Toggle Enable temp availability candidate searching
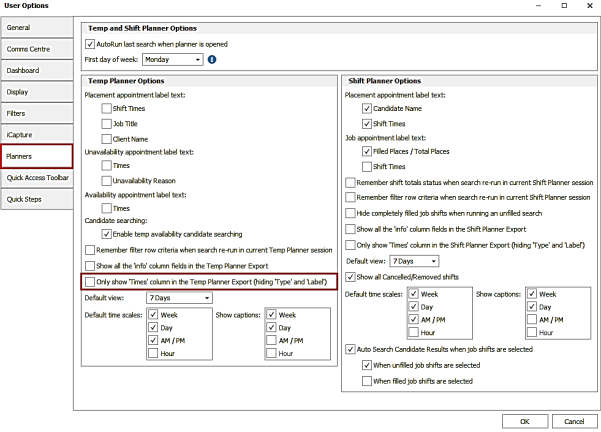Image resolution: width=601 pixels, height=432 pixels. (x=107, y=234)
